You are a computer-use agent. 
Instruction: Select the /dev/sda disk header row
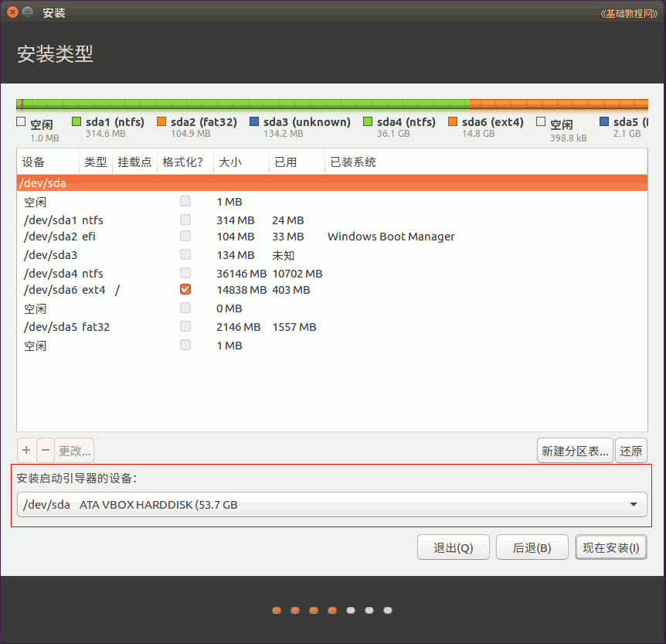[331, 183]
